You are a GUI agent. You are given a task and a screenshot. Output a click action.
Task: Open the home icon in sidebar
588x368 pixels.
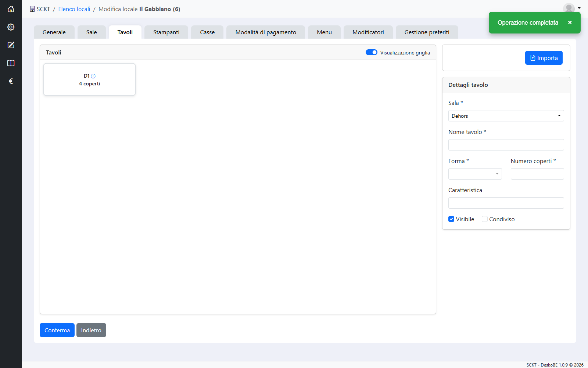(11, 9)
